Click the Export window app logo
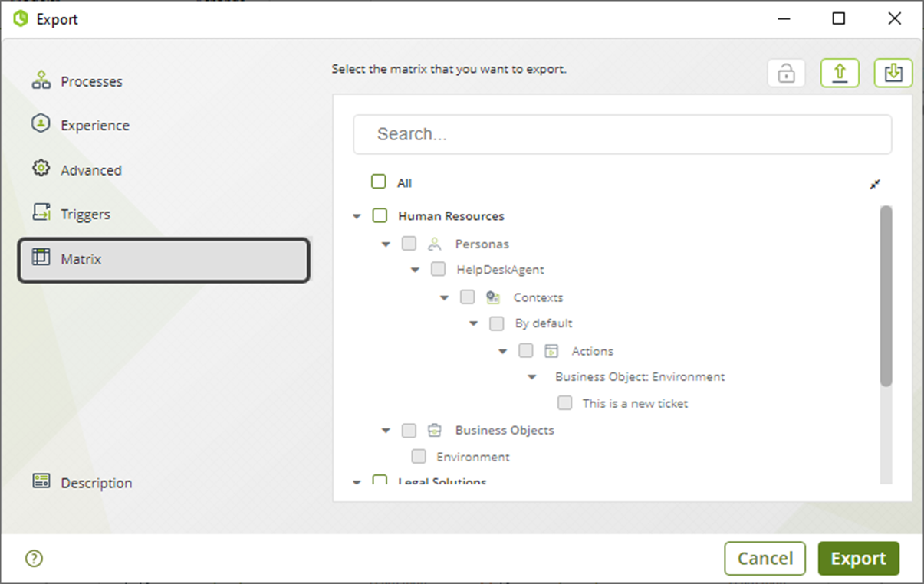The width and height of the screenshot is (924, 584). coord(21,18)
